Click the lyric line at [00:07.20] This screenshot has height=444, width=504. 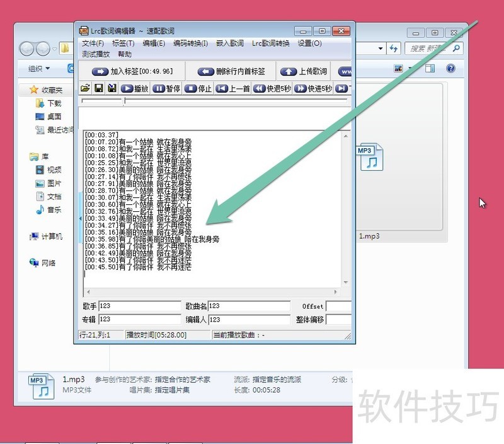point(138,141)
